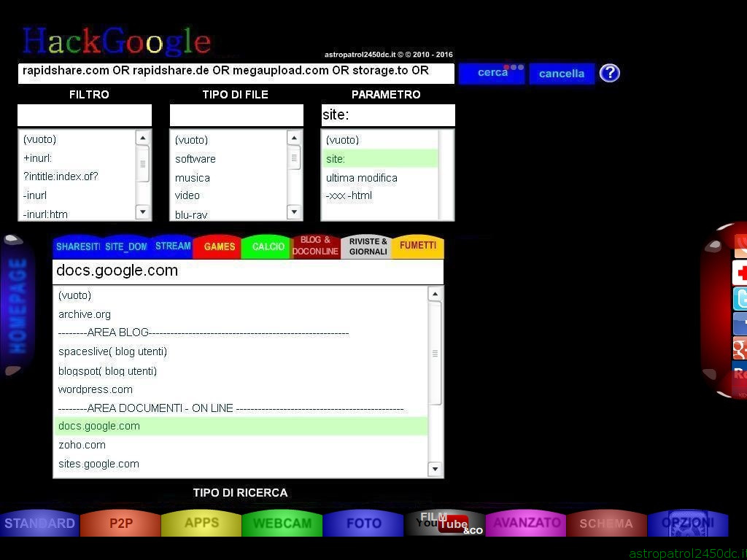Click the HackGoogle logo
The width and height of the screenshot is (747, 560).
(x=116, y=41)
